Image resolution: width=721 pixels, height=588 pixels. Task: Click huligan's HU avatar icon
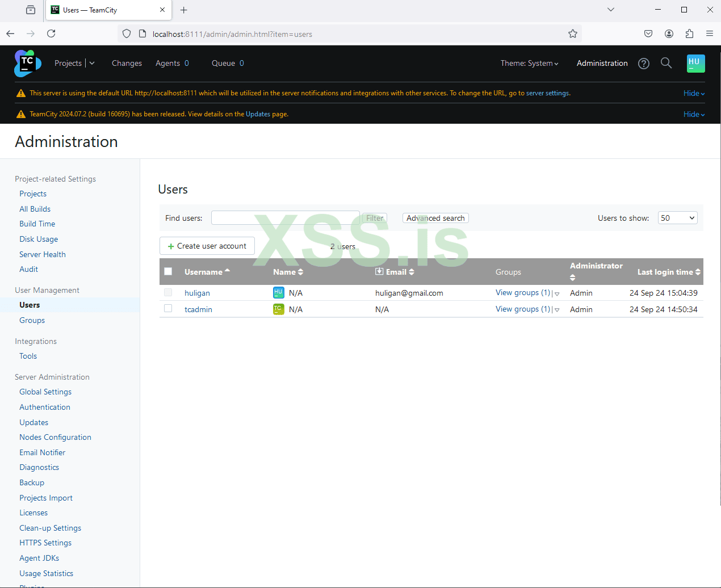[x=278, y=293]
